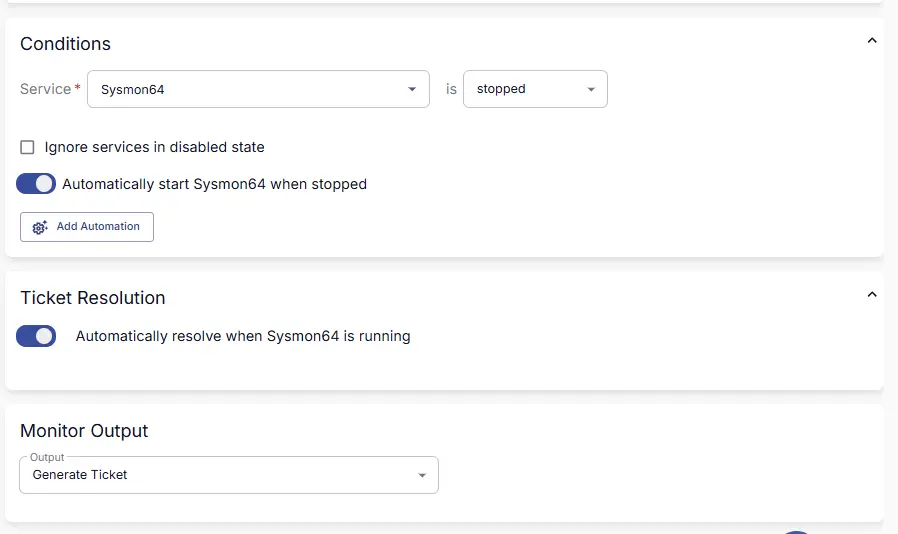This screenshot has height=534, width=898.
Task: Click the "Ignore services in disabled state" label text
Action: pyautogui.click(x=154, y=147)
